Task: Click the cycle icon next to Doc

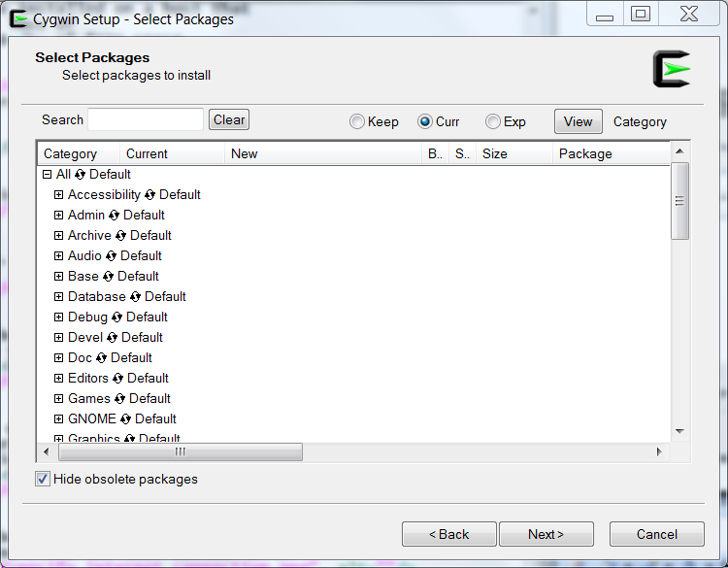Action: [102, 358]
